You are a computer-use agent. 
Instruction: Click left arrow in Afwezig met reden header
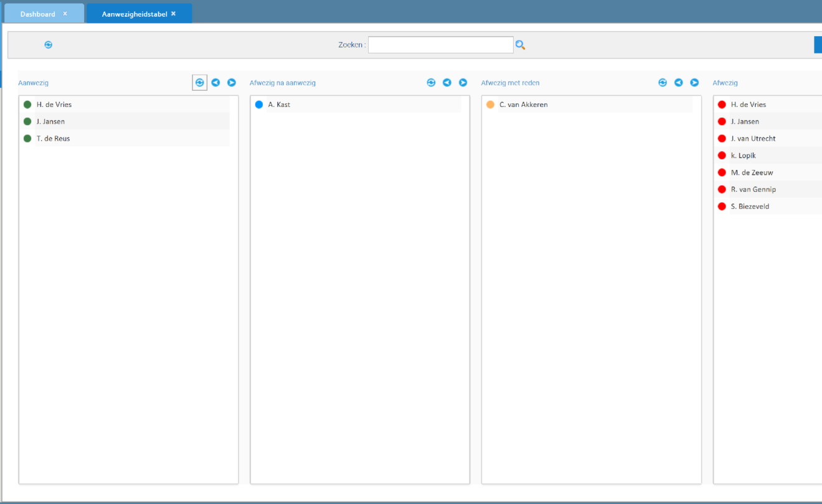point(679,83)
